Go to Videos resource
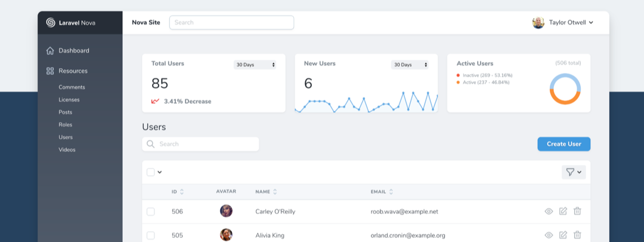644x242 pixels. tap(67, 150)
